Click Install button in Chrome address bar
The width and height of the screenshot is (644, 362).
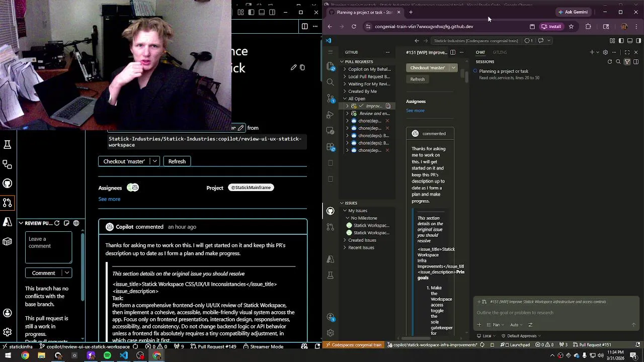pyautogui.click(x=551, y=27)
